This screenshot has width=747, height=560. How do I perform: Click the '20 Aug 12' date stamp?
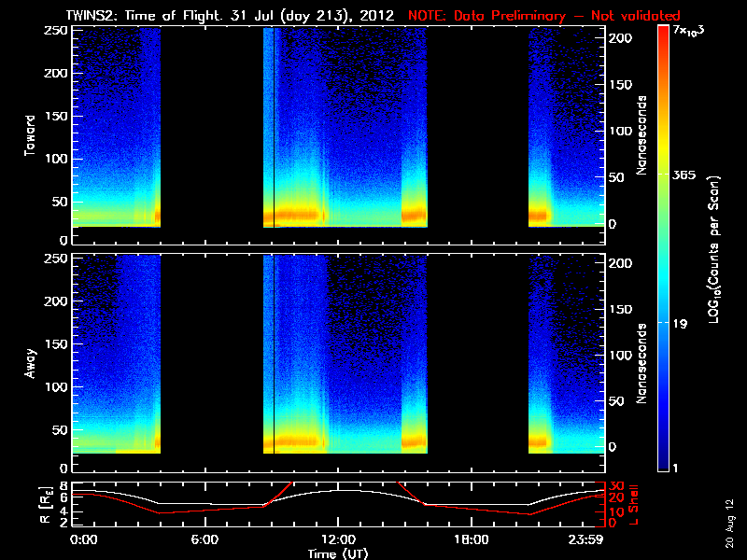[730, 524]
